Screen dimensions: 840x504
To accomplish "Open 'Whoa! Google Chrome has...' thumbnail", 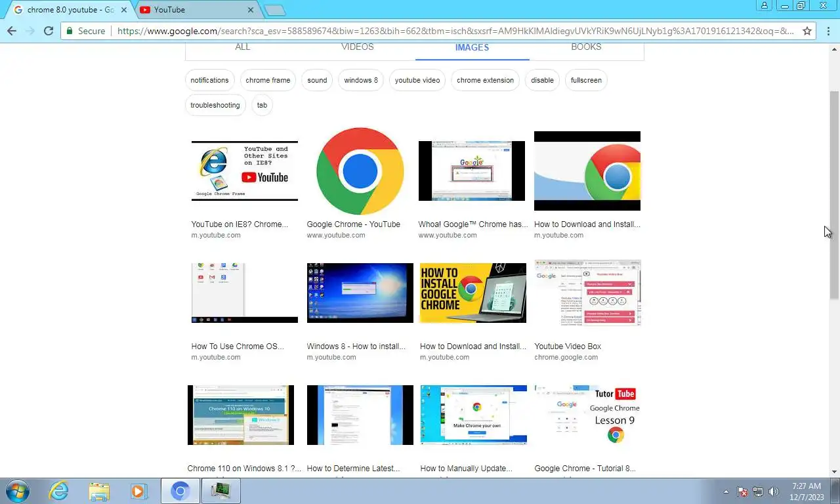I will click(472, 171).
